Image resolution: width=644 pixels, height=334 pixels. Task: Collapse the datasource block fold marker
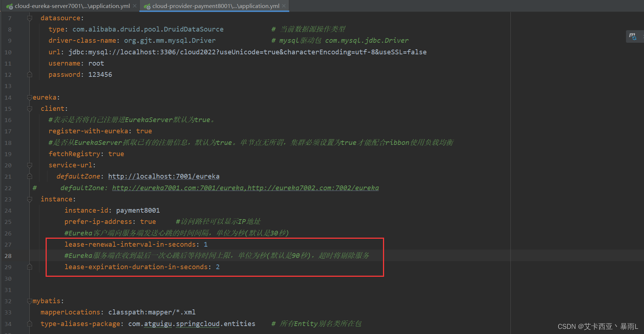(x=30, y=18)
